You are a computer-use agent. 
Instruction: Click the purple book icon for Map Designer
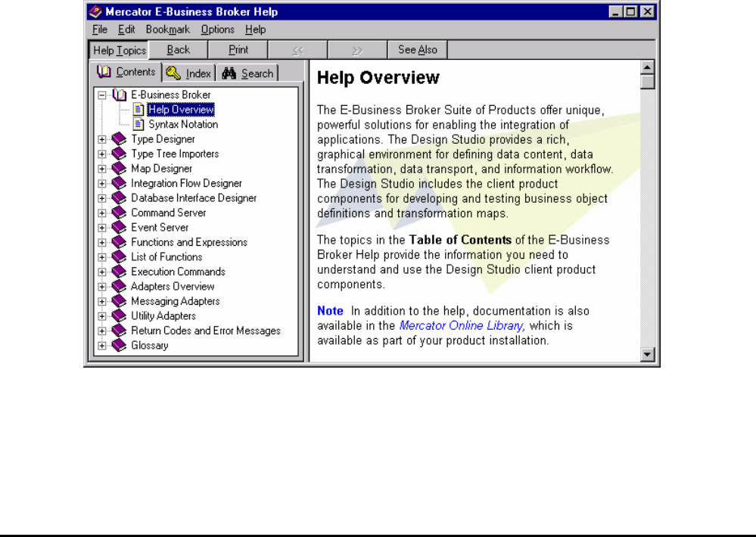(119, 169)
